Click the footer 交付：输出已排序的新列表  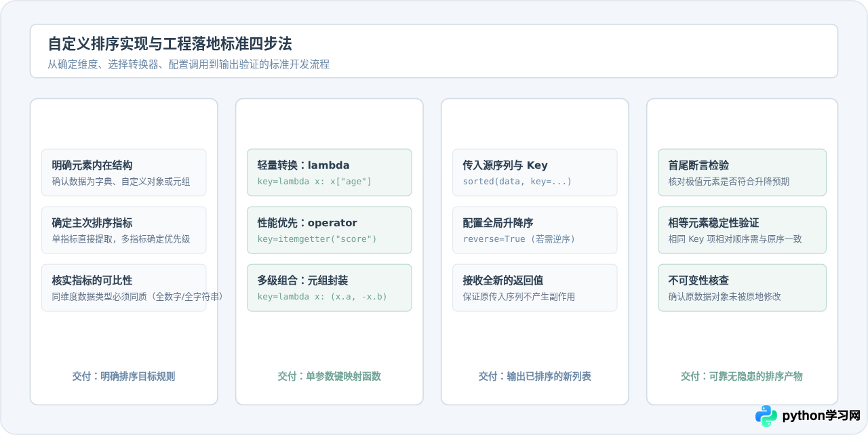535,376
